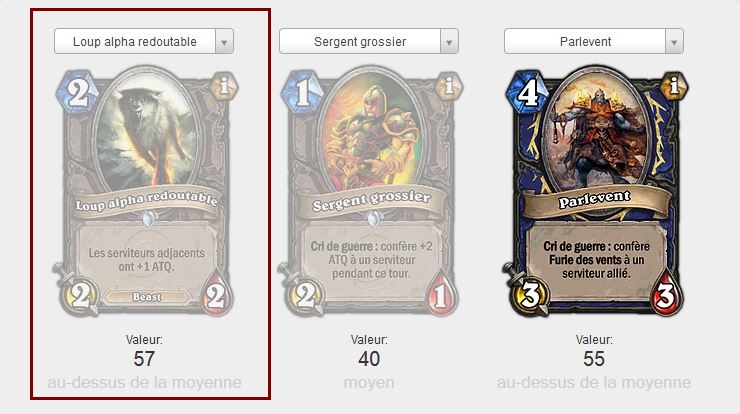740x414 pixels.
Task: Expand the Sergent grossier dropdown arrow
Action: tap(449, 42)
